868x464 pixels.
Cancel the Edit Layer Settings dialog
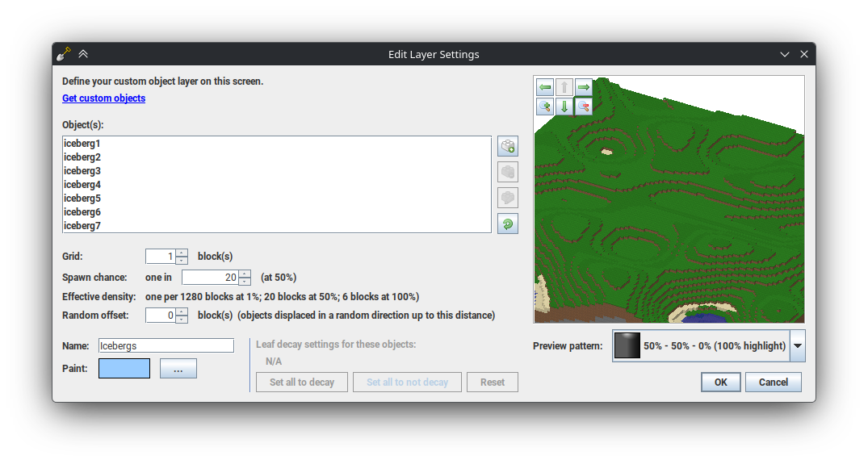(x=773, y=382)
